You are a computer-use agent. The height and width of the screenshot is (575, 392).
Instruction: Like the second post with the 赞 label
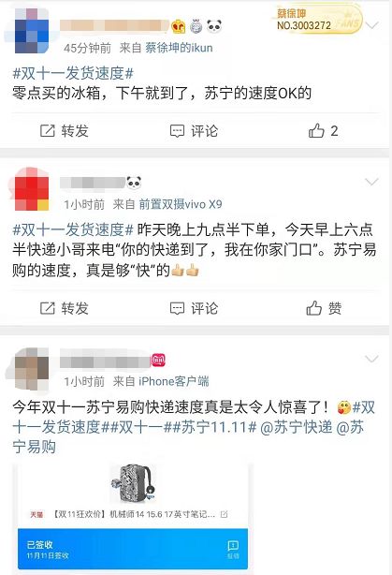coord(324,308)
